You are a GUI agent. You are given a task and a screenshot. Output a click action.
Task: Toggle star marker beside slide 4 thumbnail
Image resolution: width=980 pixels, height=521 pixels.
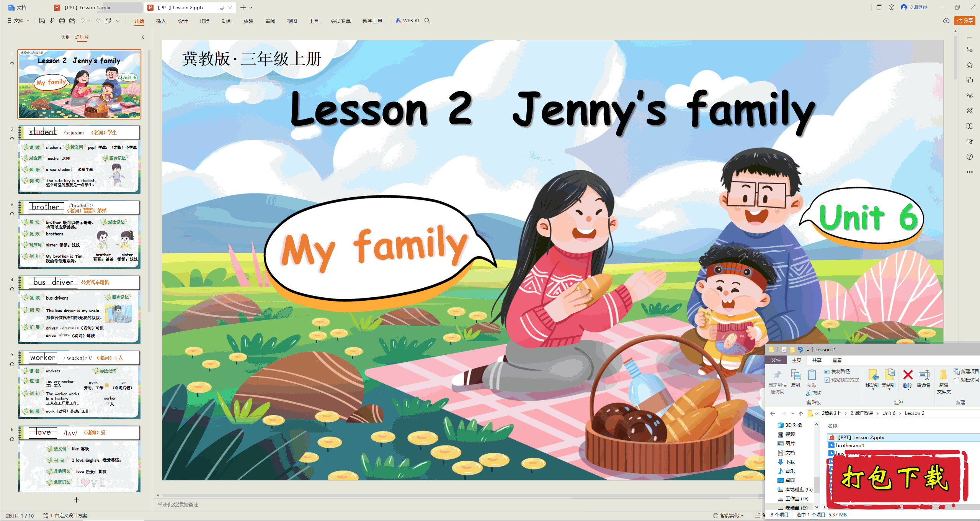click(x=12, y=289)
